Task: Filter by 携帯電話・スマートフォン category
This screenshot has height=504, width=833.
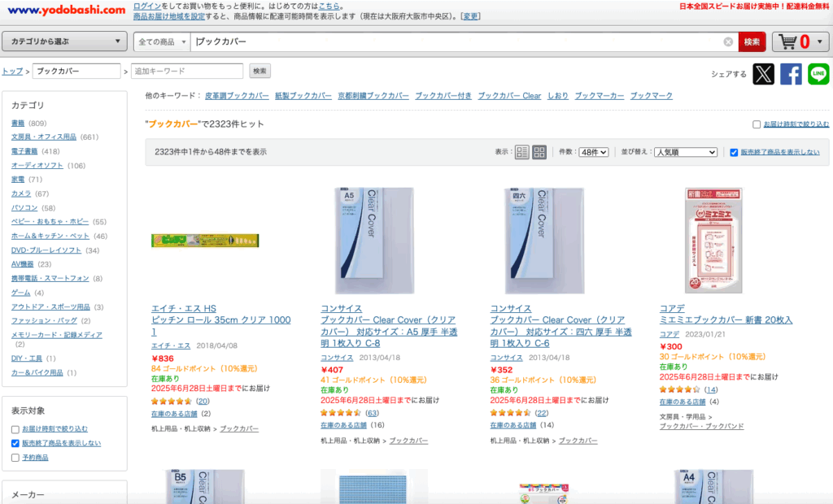Action: 50,279
